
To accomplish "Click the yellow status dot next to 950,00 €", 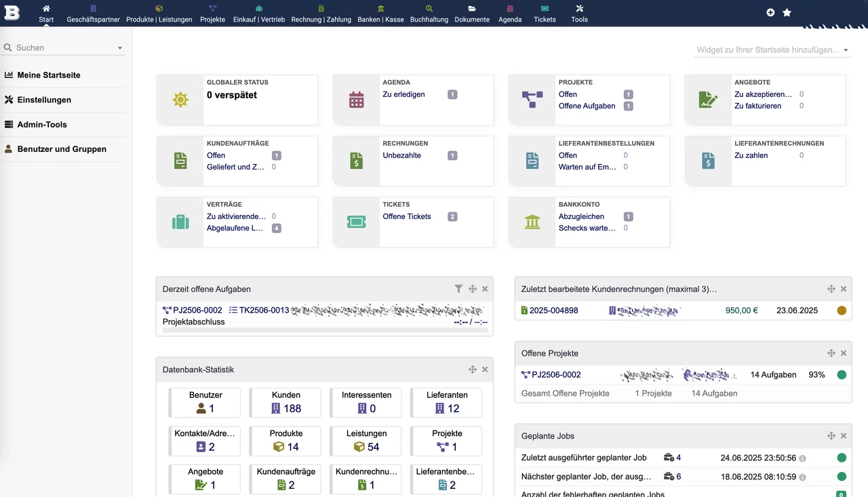I will click(x=842, y=310).
